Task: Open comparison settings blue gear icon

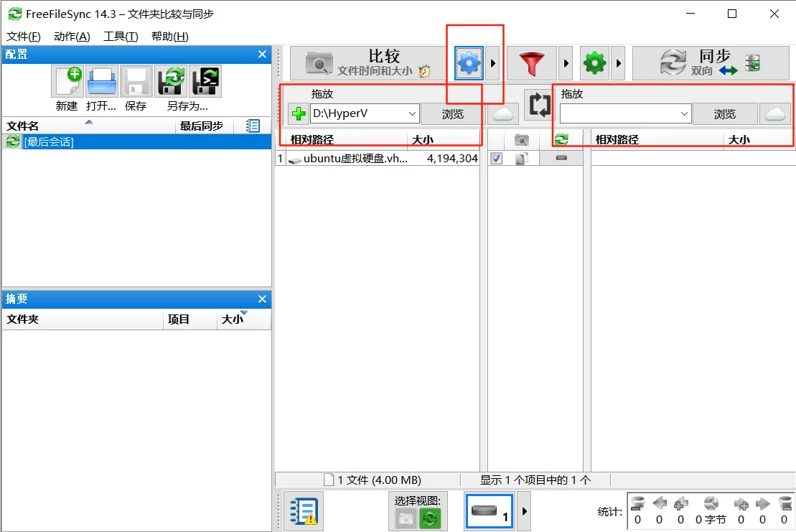Action: coord(469,63)
